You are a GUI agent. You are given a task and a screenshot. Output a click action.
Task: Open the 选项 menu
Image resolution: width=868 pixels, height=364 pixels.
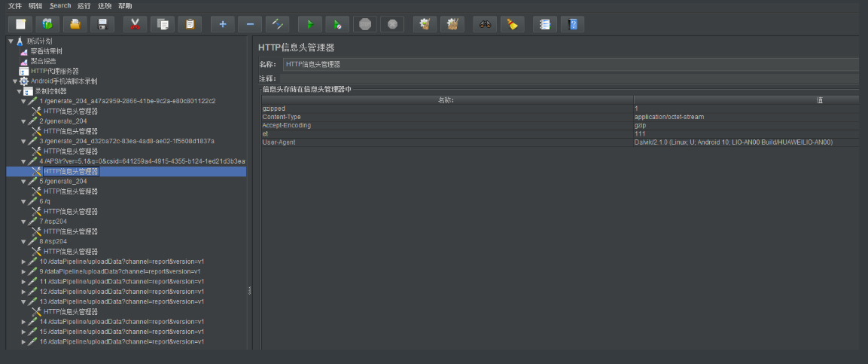[105, 5]
